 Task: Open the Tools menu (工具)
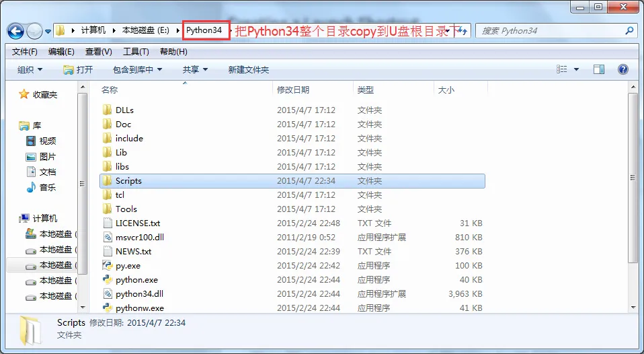click(x=136, y=52)
